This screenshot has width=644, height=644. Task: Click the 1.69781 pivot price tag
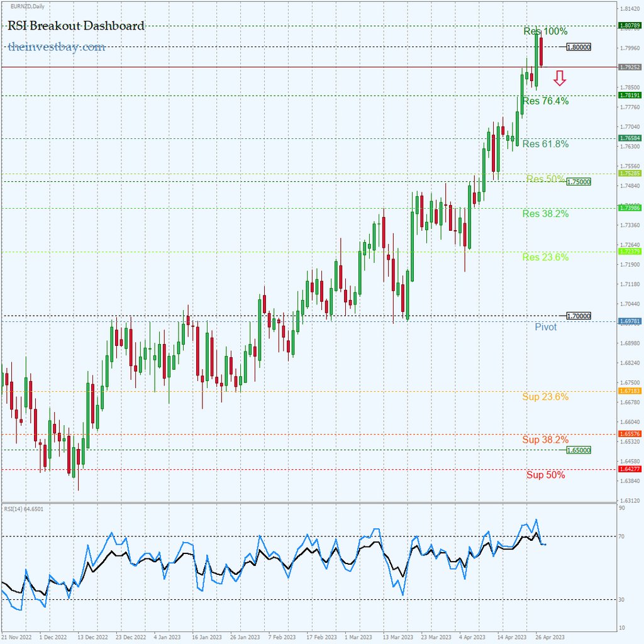coord(630,321)
